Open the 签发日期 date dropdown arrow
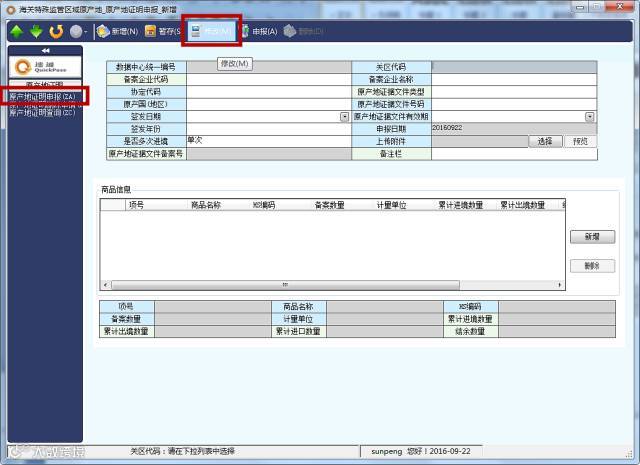Image resolution: width=640 pixels, height=465 pixels. point(344,117)
